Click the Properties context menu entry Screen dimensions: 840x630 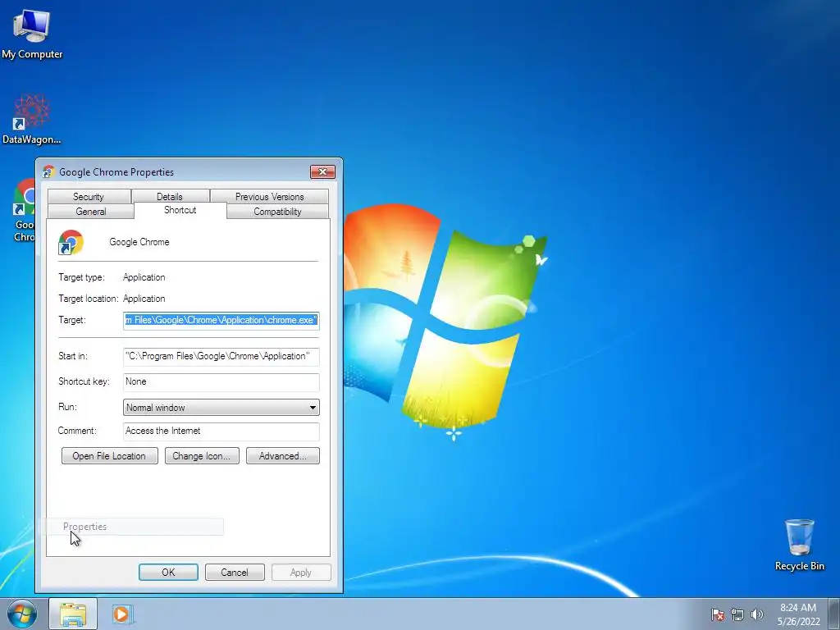click(x=132, y=527)
